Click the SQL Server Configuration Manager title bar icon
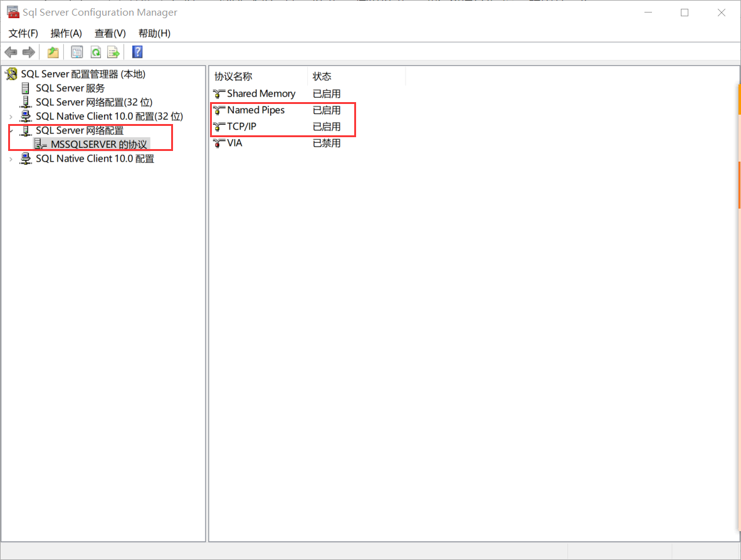This screenshot has height=560, width=741. click(x=11, y=12)
